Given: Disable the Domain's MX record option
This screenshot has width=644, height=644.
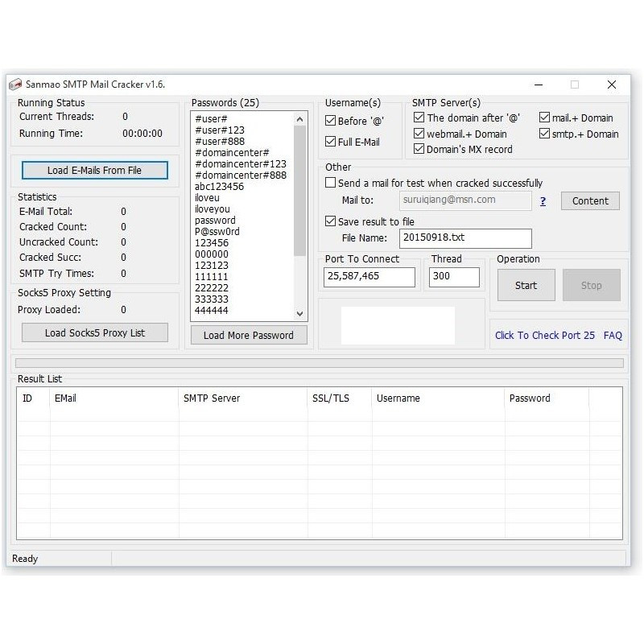Looking at the screenshot, I should point(419,149).
